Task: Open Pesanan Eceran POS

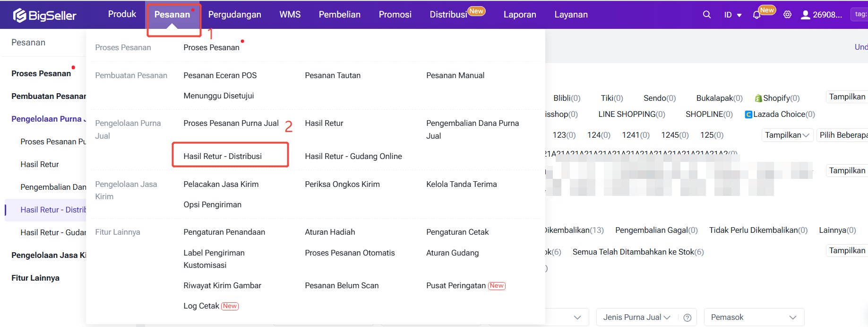Action: click(x=220, y=75)
